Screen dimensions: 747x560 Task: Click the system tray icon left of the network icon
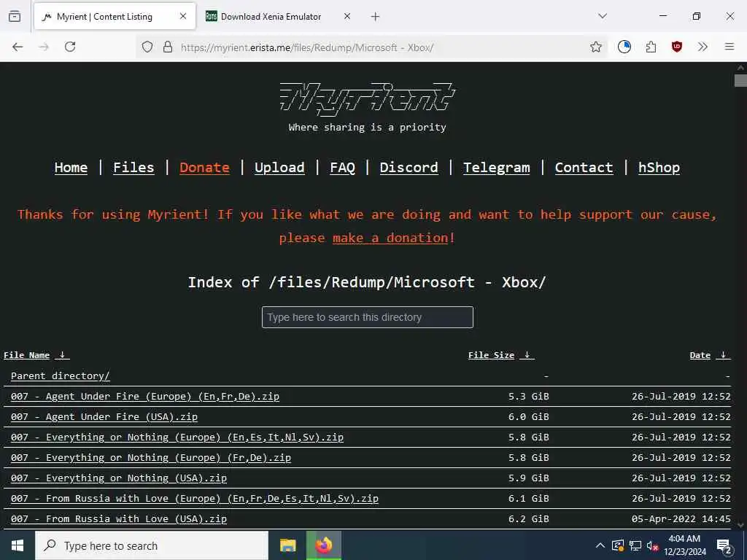pyautogui.click(x=618, y=545)
